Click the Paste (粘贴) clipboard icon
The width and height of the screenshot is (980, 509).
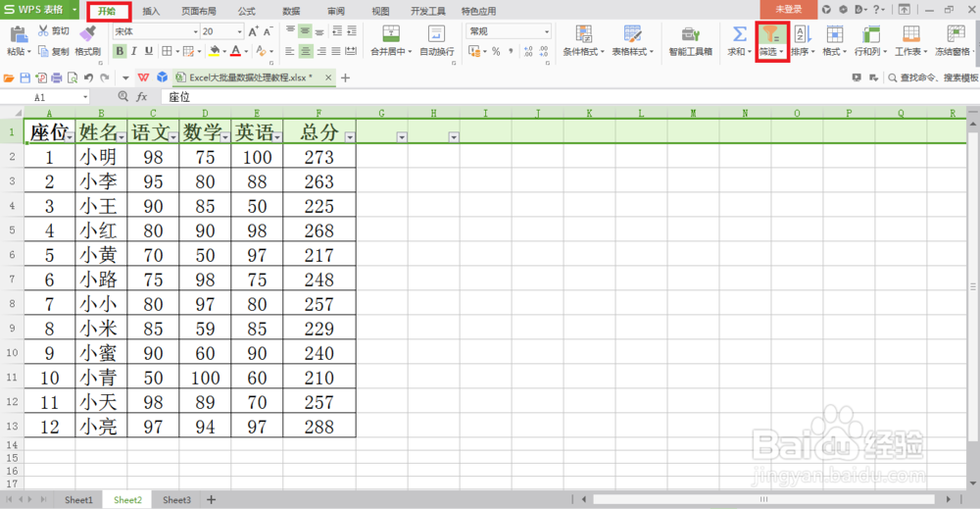tap(18, 34)
